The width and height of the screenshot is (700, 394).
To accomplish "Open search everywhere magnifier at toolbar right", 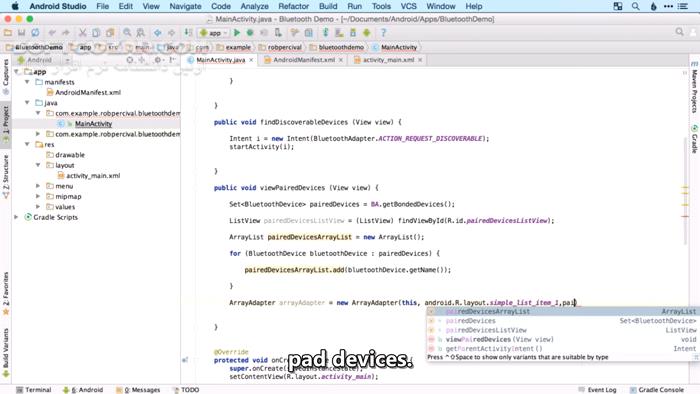I will pos(679,32).
